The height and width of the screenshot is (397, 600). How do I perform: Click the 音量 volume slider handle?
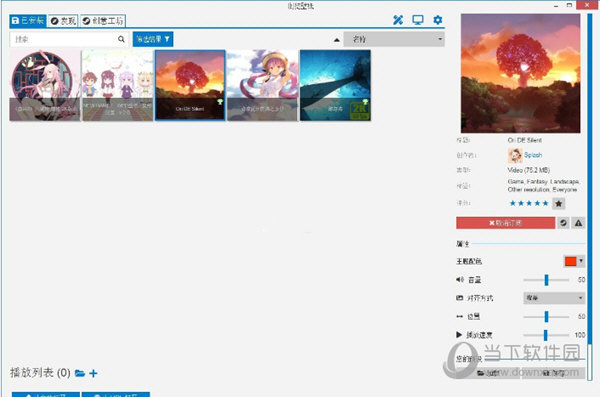tap(546, 280)
